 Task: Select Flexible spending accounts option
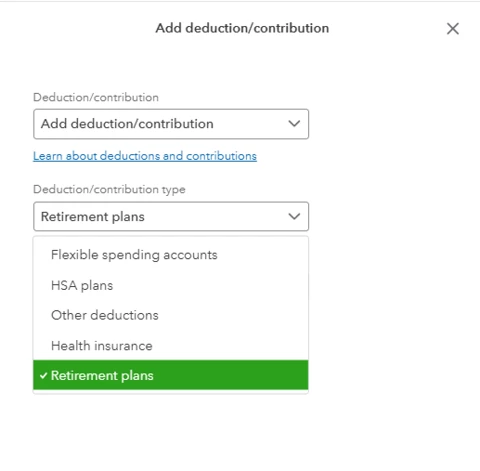pos(171,255)
